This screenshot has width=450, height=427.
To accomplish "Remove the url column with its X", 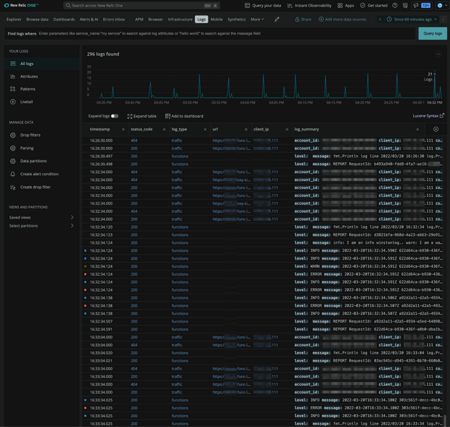I will tap(246, 129).
